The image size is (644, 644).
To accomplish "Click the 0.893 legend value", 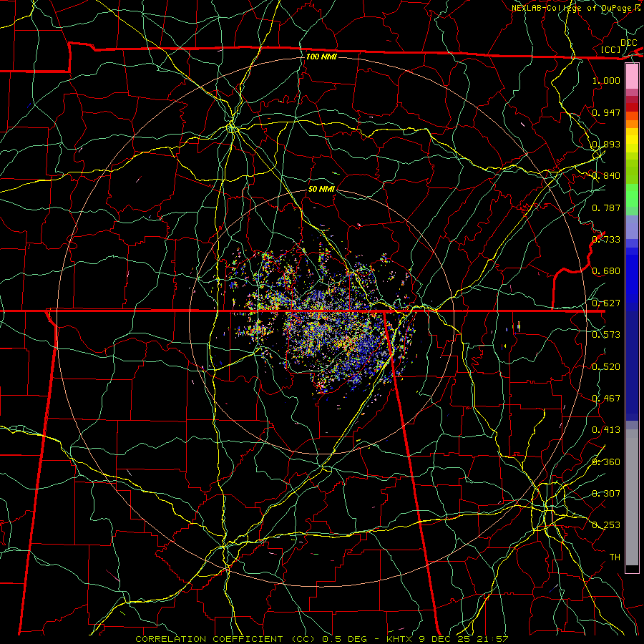I will (x=606, y=144).
